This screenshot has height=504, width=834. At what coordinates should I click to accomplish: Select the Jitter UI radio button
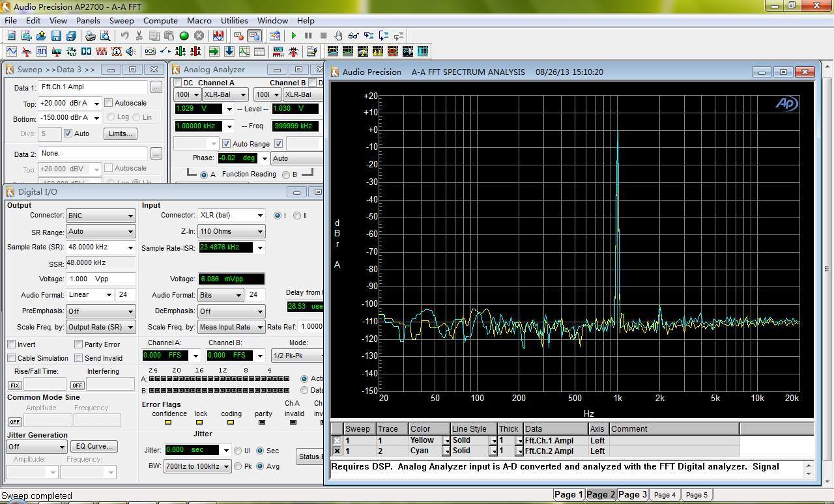[x=238, y=451]
